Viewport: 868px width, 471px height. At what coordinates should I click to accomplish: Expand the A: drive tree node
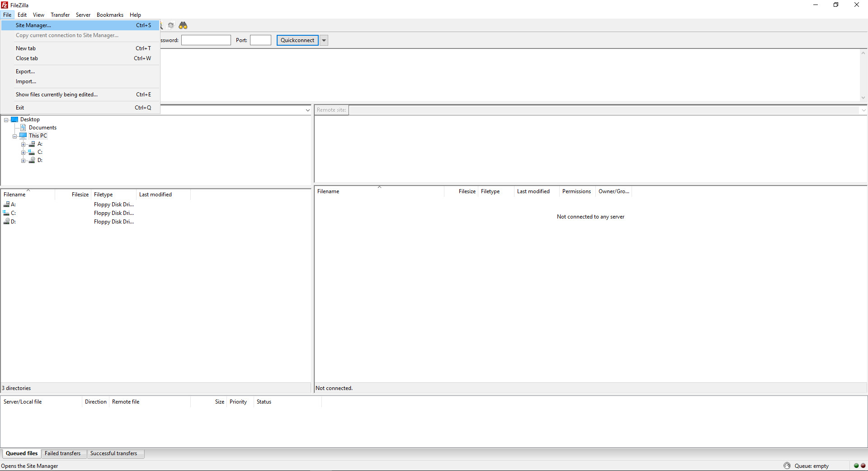point(24,144)
